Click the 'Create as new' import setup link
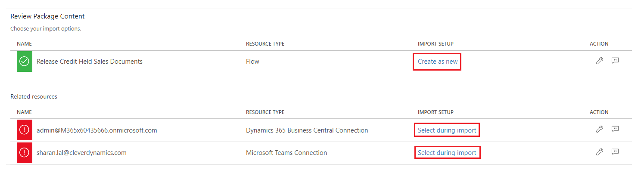 pyautogui.click(x=438, y=62)
